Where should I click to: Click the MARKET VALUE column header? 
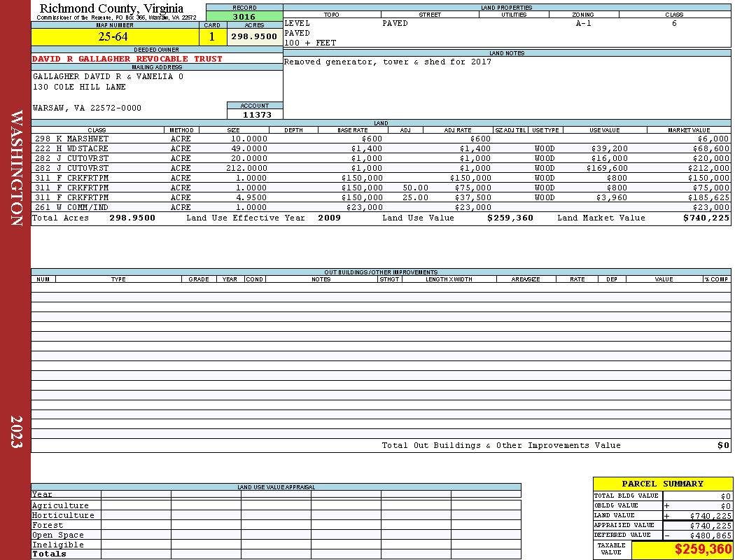tap(689, 129)
